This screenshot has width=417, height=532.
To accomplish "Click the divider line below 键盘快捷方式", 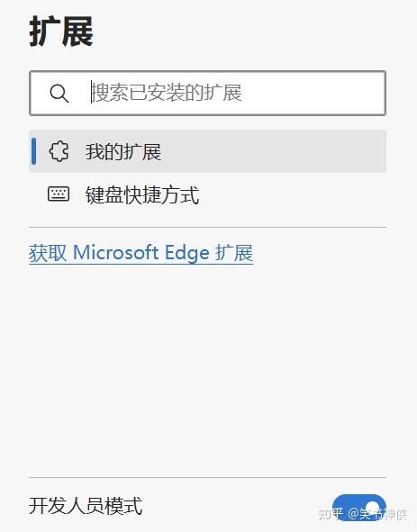I will 207,227.
